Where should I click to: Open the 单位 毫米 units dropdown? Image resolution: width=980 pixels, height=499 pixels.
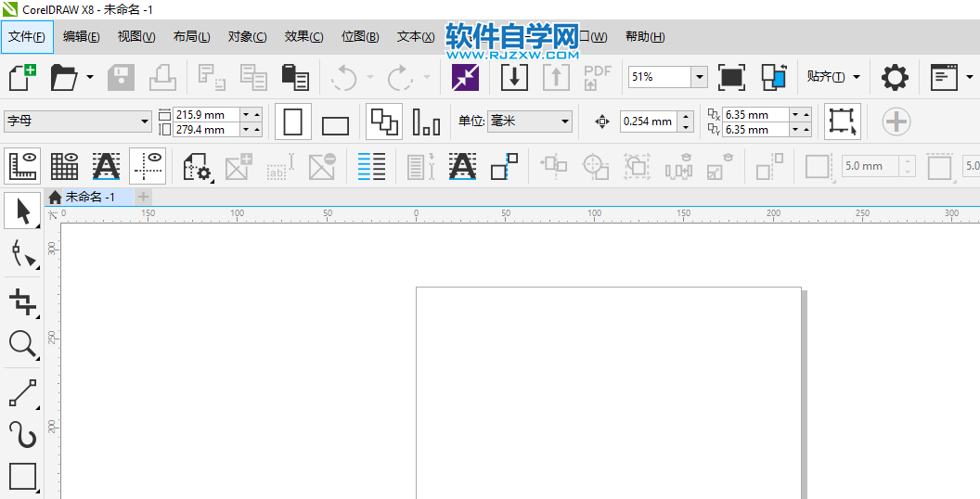point(565,122)
